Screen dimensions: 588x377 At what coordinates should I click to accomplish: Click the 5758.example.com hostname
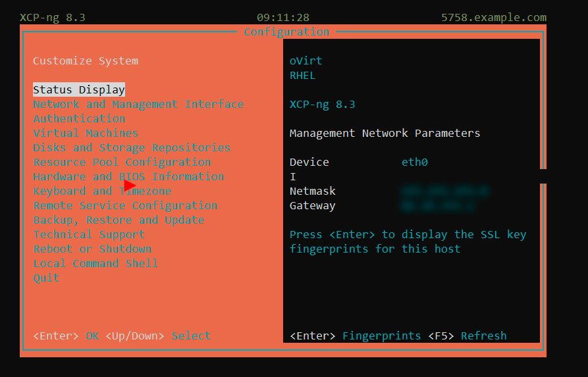pos(494,18)
